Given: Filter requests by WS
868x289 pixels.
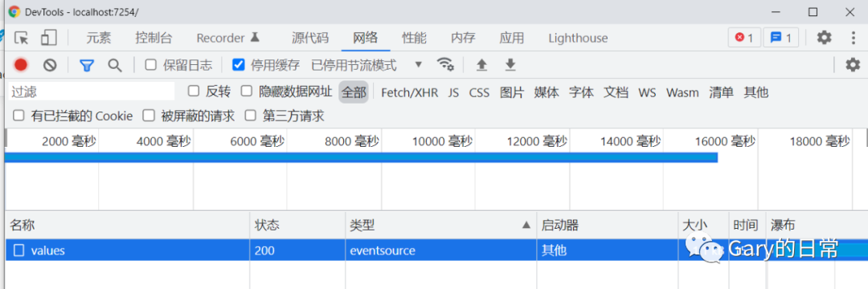Looking at the screenshot, I should point(647,92).
